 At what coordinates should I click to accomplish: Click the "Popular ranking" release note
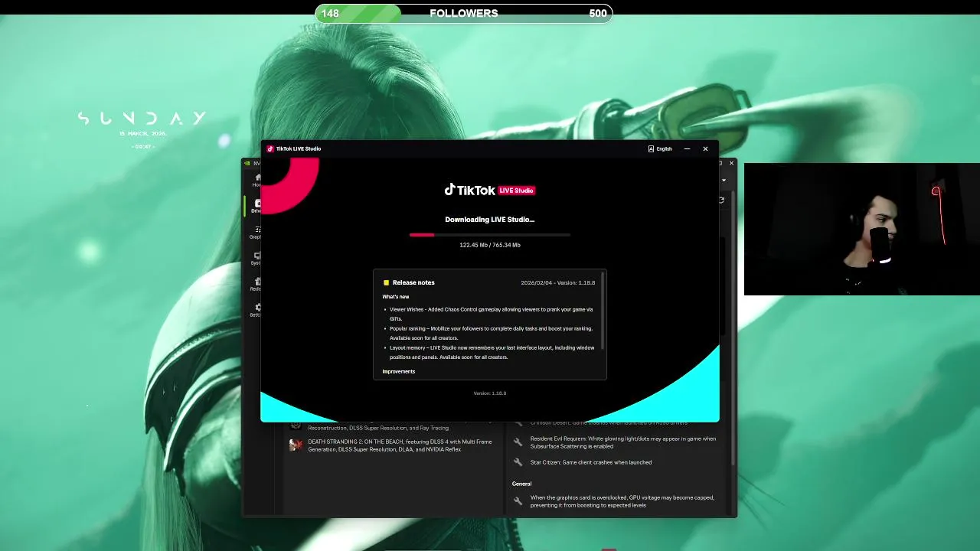(491, 333)
